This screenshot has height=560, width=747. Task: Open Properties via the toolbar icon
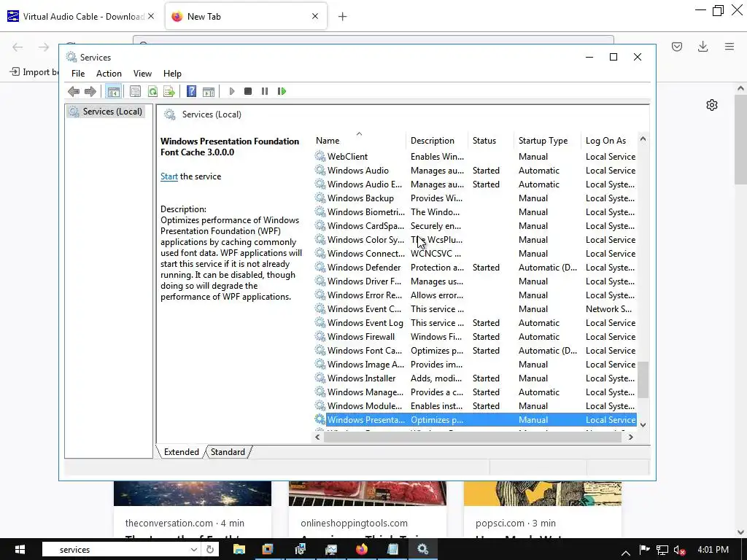point(135,91)
